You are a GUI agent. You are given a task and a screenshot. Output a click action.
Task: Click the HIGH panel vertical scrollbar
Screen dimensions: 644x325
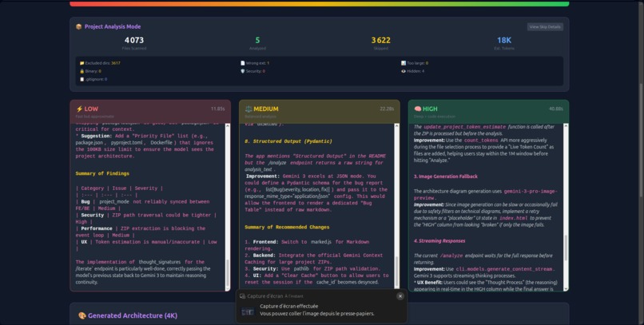(x=566, y=208)
